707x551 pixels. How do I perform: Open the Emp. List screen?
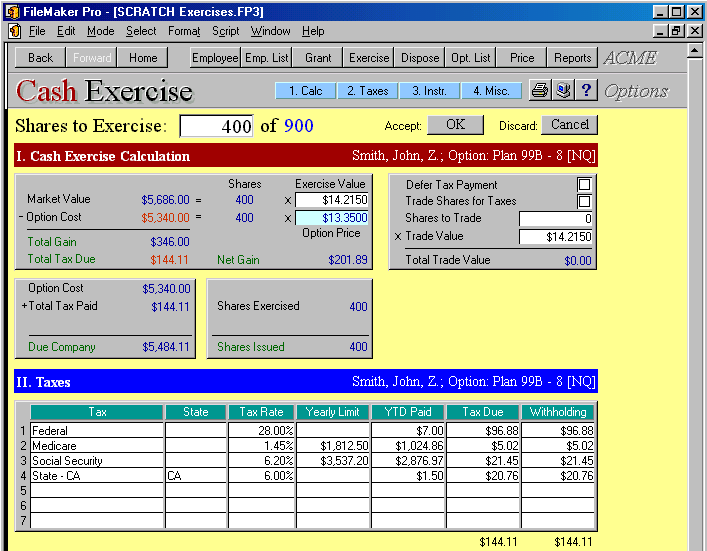click(x=266, y=58)
